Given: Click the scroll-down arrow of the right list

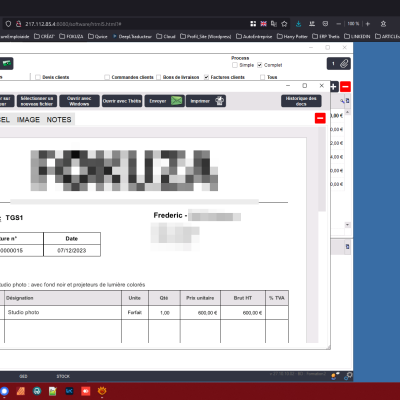Looking at the screenshot, I should (x=347, y=225).
